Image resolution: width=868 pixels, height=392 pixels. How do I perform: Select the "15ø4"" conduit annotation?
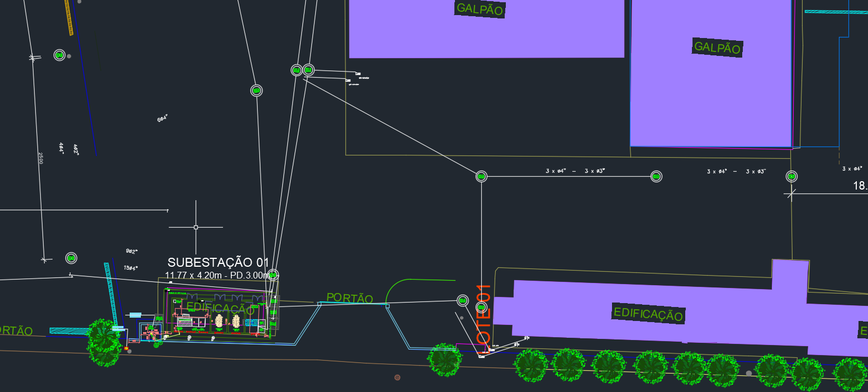point(131,268)
